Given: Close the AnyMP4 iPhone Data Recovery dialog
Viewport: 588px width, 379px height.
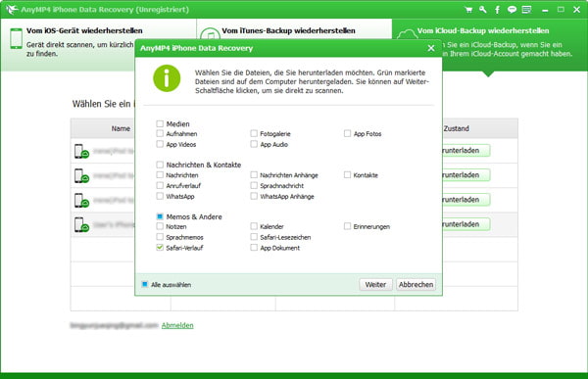Looking at the screenshot, I should point(431,48).
